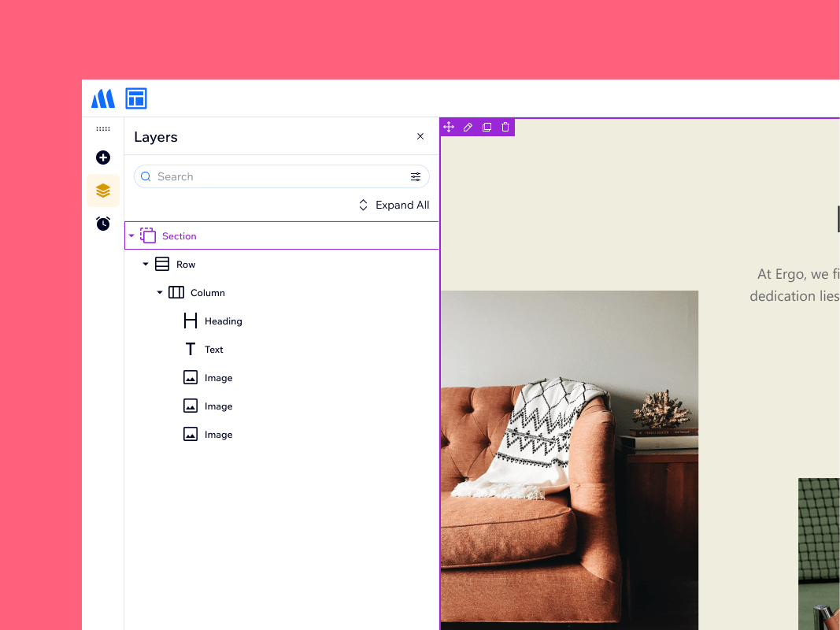The height and width of the screenshot is (630, 840).
Task: Delete the section with the trash icon
Action: (x=505, y=127)
